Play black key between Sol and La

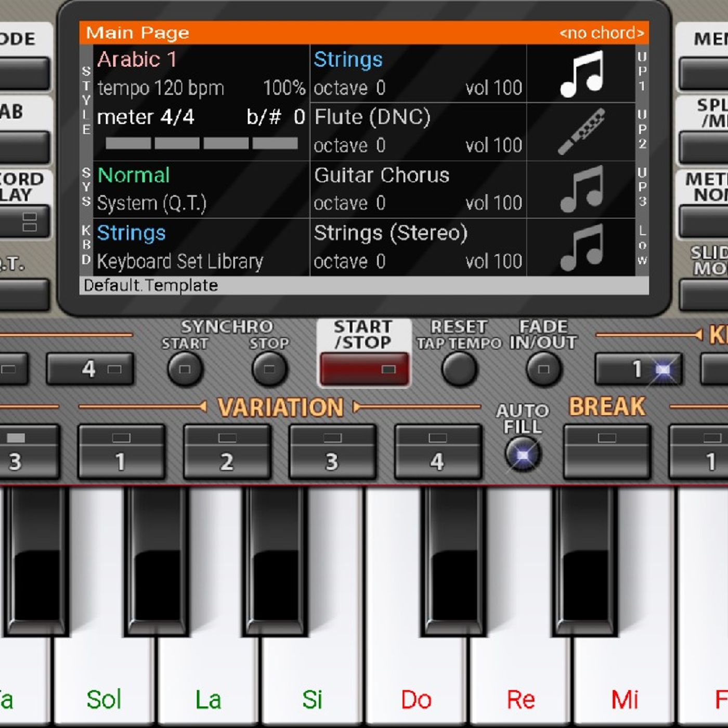[157, 562]
